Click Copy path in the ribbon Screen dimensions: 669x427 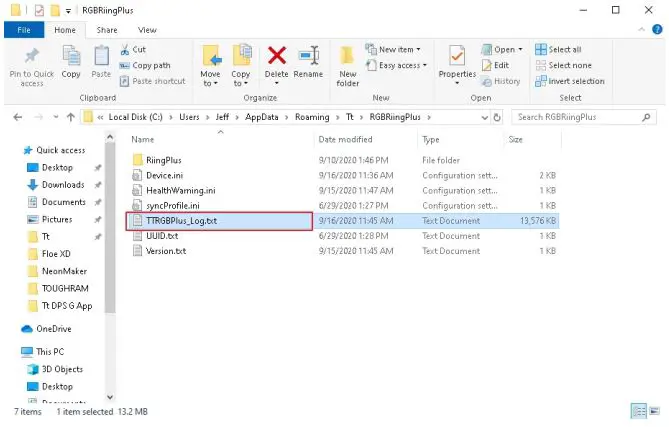pos(145,65)
